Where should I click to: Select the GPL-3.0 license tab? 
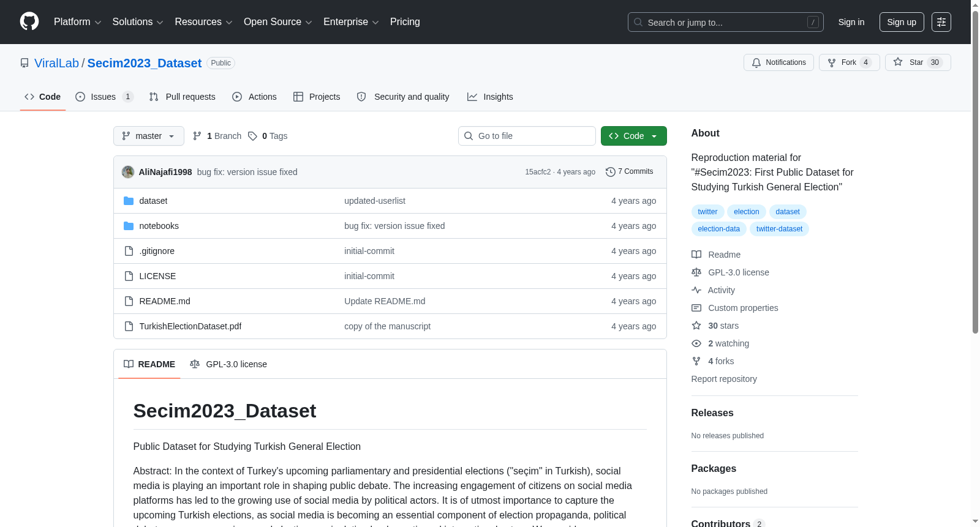pos(228,364)
